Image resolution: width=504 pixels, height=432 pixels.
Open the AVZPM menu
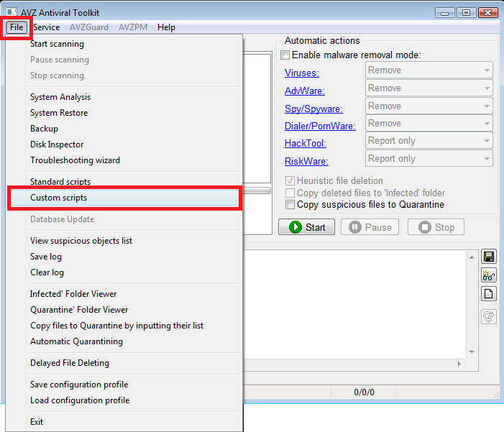[133, 27]
